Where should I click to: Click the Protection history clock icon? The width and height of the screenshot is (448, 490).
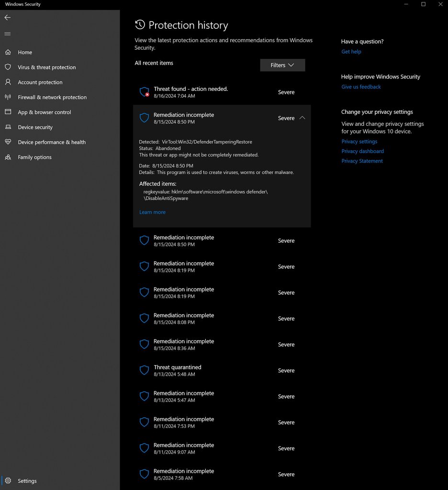140,25
